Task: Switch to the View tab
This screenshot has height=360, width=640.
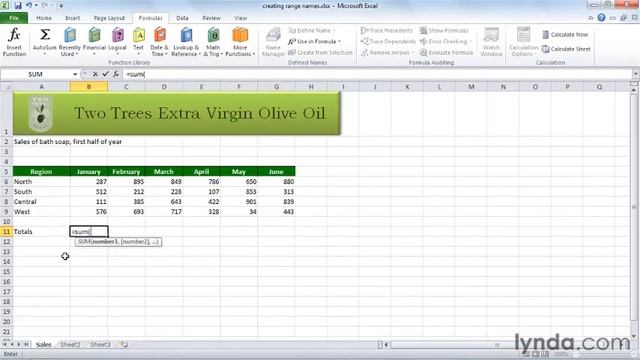Action: tap(240, 18)
